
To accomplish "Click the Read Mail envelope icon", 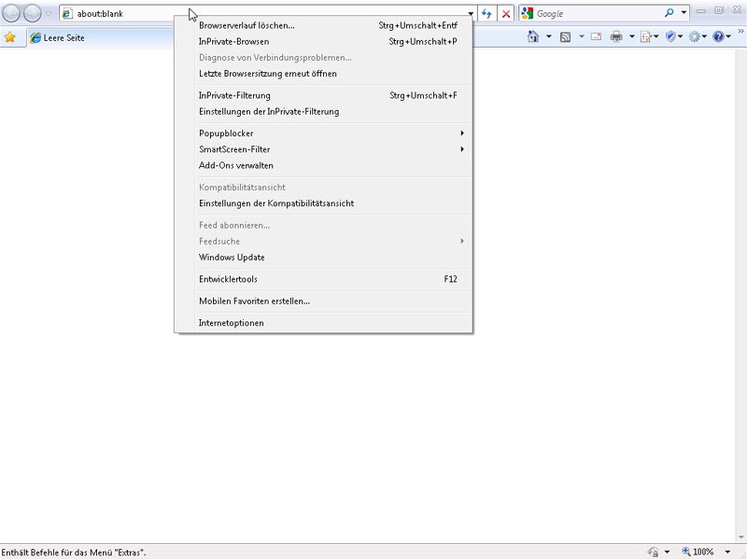I will (x=596, y=37).
